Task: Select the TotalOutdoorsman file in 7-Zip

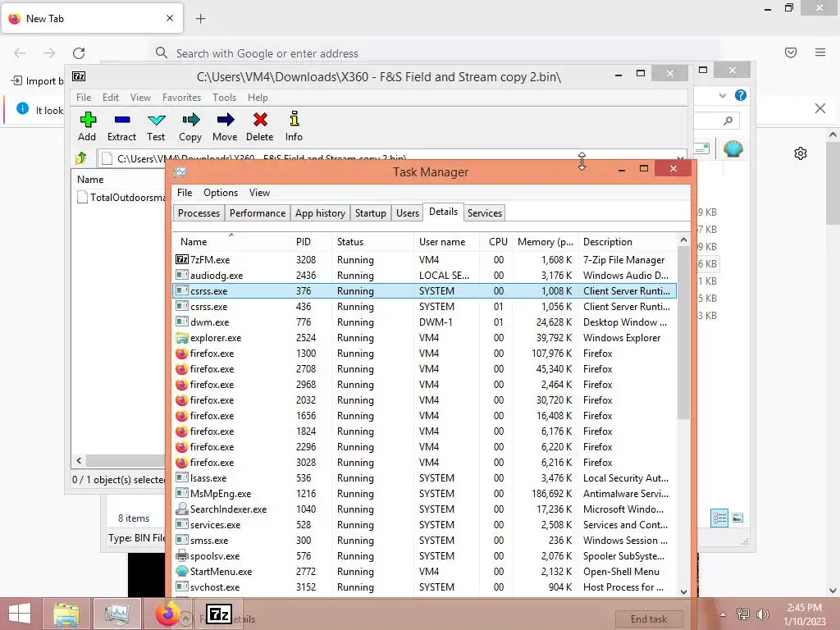Action: 121,197
